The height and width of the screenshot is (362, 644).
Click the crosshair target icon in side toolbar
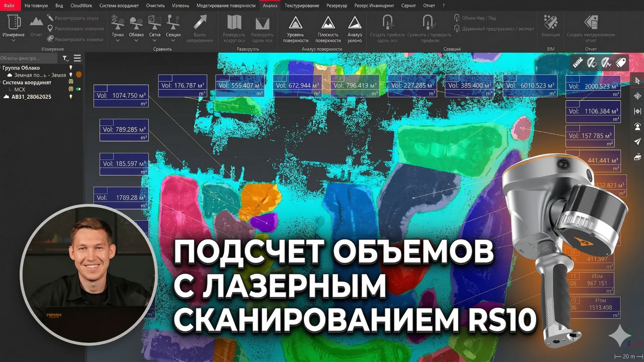pyautogui.click(x=637, y=96)
